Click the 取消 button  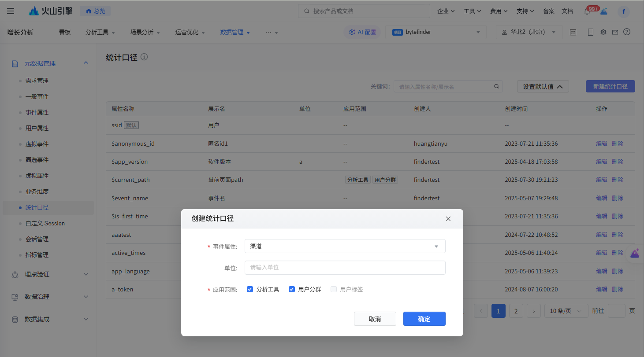pos(375,319)
